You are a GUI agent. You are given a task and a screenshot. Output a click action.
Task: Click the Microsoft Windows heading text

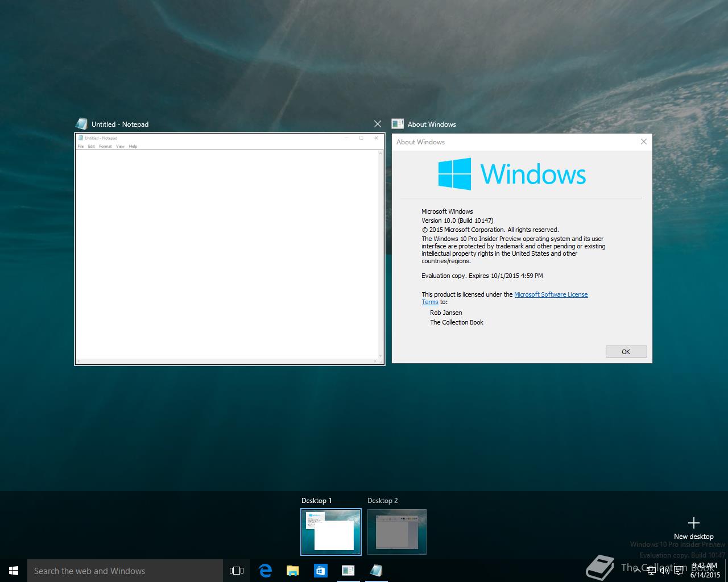coord(447,211)
